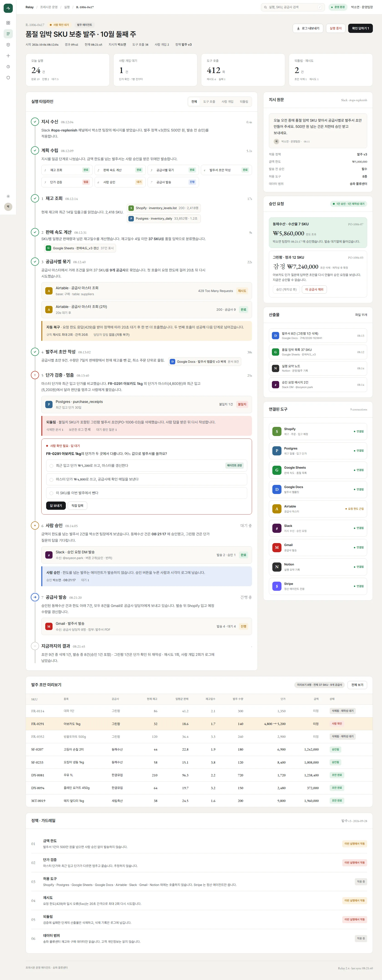
Task: Click the Airtable icon in 연결된 도구 list
Action: (x=276, y=509)
